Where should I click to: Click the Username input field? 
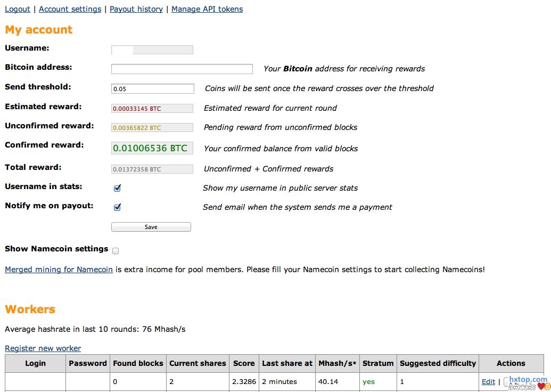pyautogui.click(x=152, y=50)
